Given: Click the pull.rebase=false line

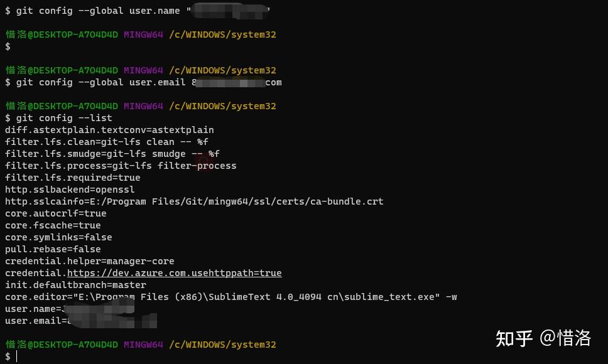Looking at the screenshot, I should (53, 249).
